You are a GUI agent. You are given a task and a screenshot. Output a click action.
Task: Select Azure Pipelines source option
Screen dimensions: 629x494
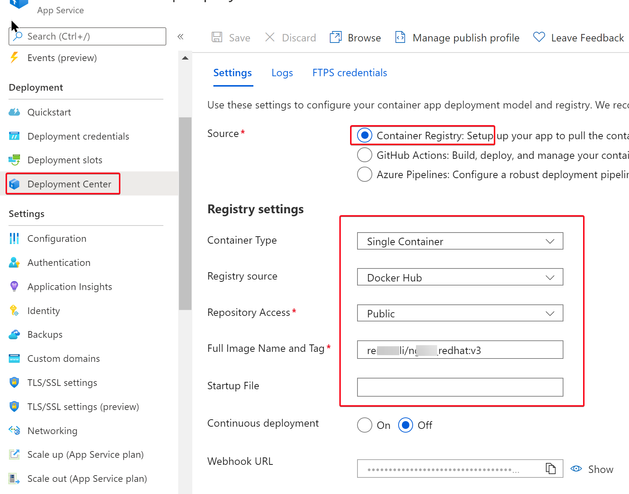click(365, 174)
